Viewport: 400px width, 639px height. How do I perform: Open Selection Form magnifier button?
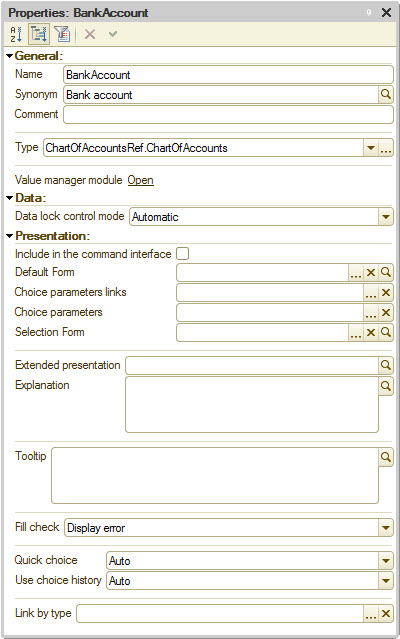386,332
